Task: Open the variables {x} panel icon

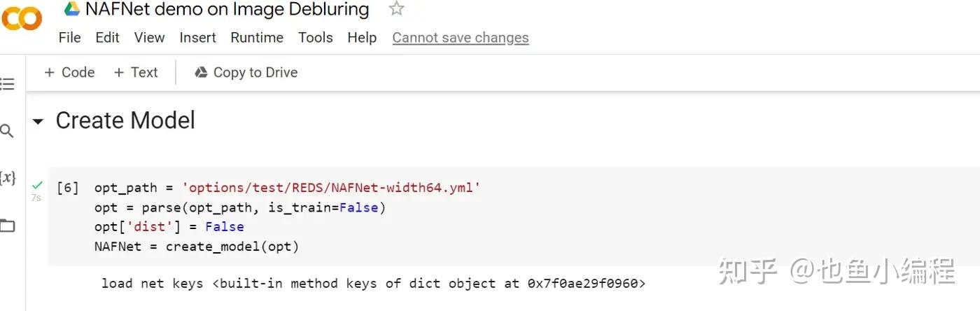Action: [7, 177]
